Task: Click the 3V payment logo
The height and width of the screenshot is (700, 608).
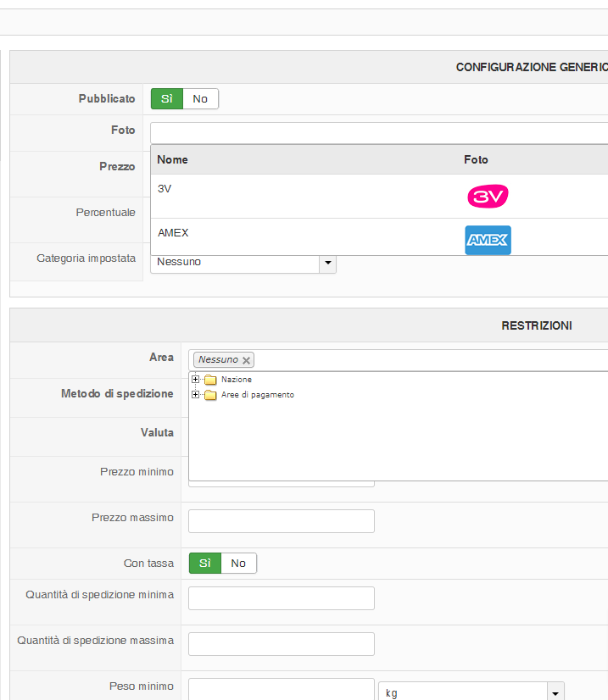Action: click(x=488, y=197)
